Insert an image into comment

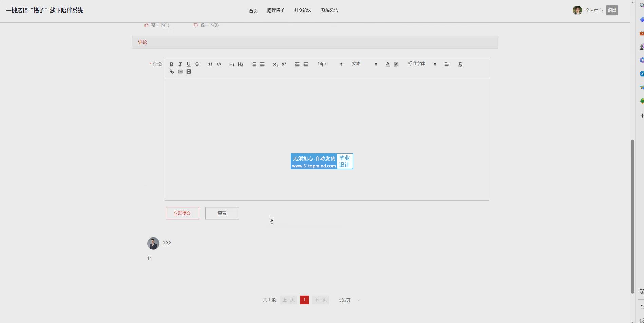[180, 72]
